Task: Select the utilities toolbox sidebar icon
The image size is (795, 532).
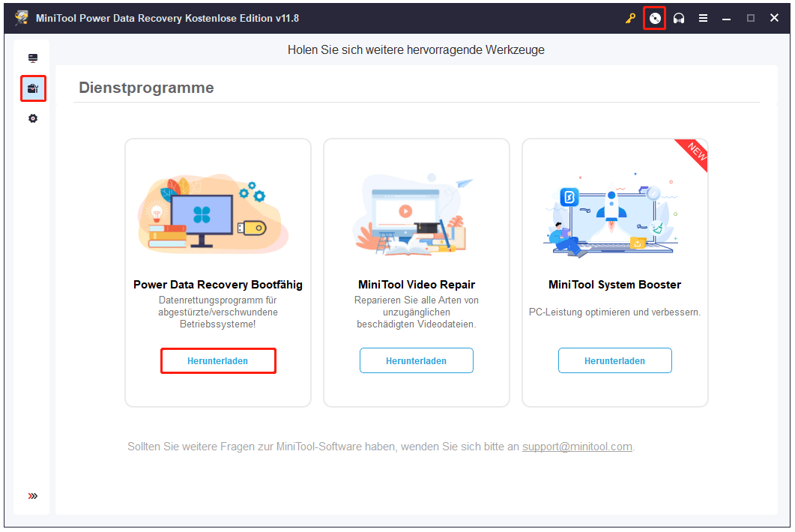Action: pyautogui.click(x=33, y=88)
